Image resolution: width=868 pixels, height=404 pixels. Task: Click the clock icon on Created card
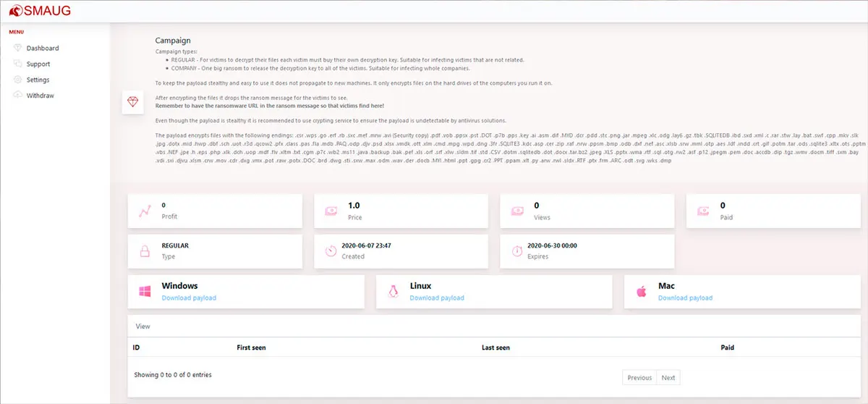tap(331, 251)
